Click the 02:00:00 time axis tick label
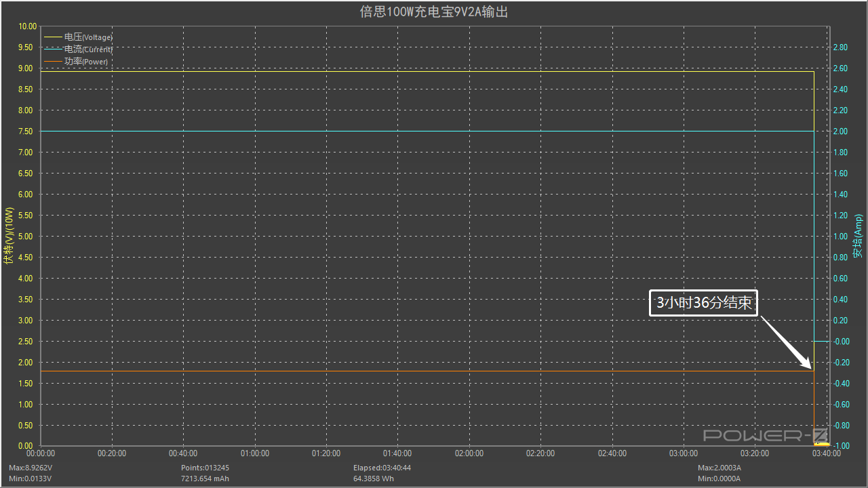Image resolution: width=868 pixels, height=488 pixels. [x=469, y=453]
